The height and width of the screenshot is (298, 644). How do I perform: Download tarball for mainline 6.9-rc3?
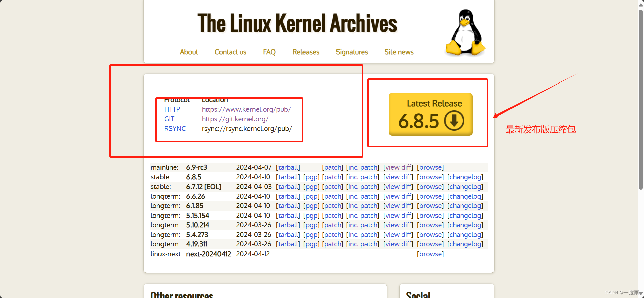288,167
